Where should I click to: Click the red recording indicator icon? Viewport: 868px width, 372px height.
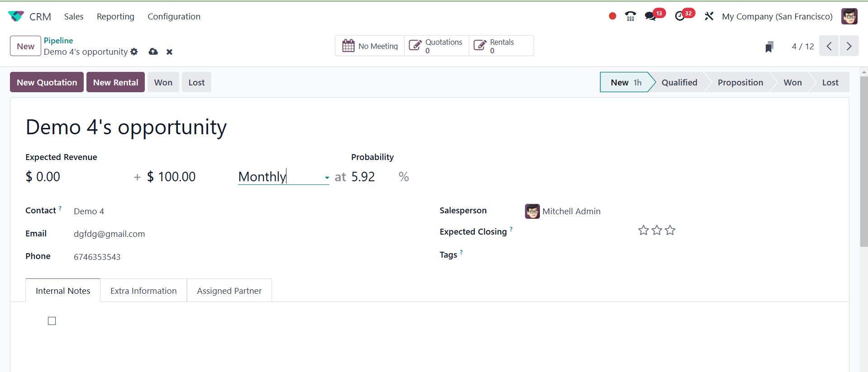click(612, 16)
